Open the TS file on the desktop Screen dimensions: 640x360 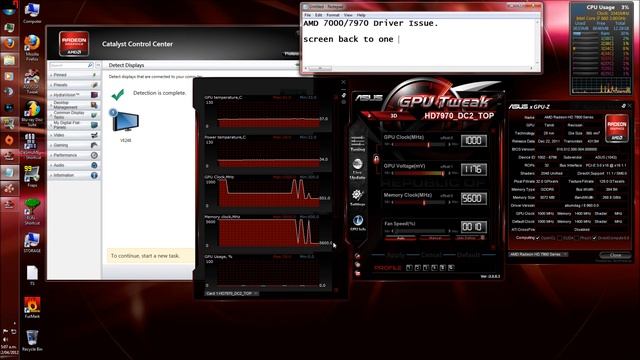pyautogui.click(x=32, y=275)
